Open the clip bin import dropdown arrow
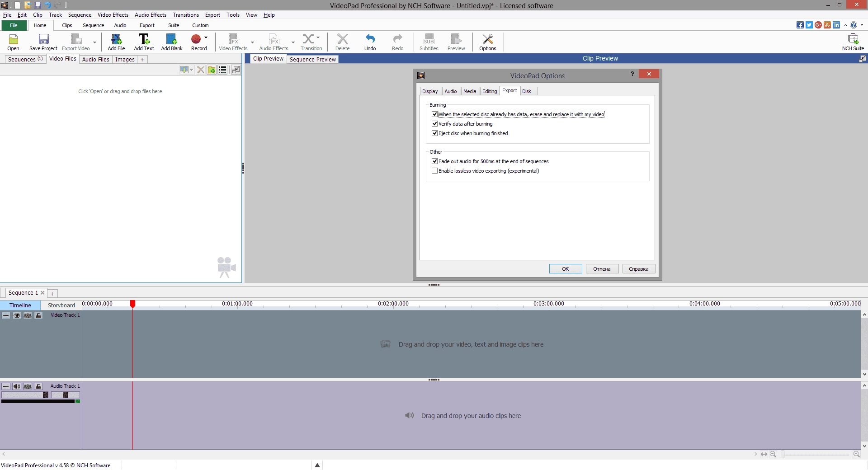This screenshot has height=470, width=868. click(x=192, y=70)
